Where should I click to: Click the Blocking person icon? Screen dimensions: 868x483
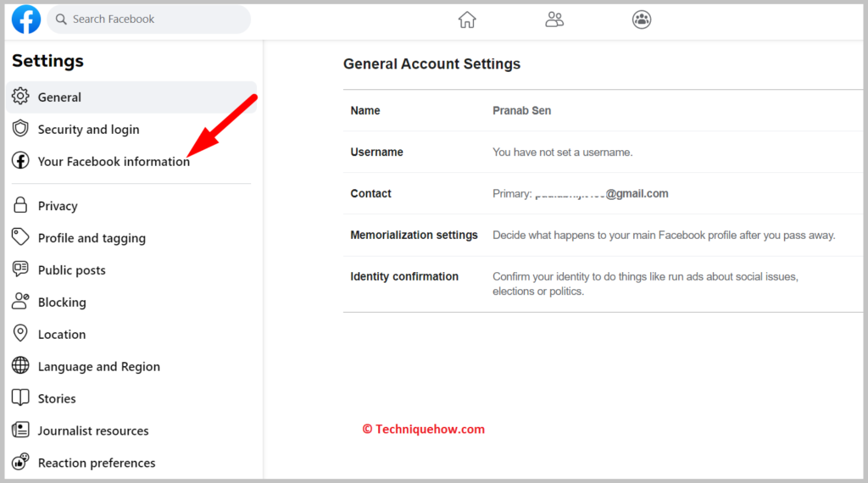pos(20,301)
